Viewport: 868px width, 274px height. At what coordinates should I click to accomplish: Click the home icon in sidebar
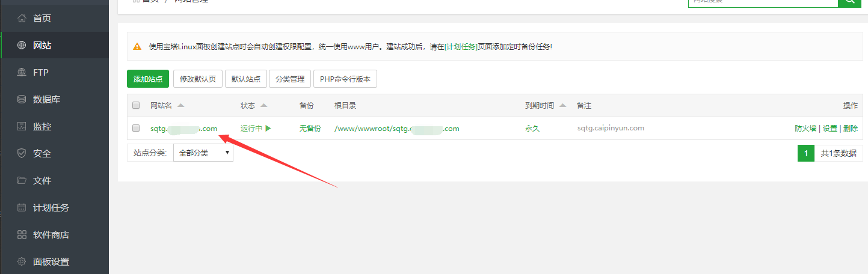point(22,19)
